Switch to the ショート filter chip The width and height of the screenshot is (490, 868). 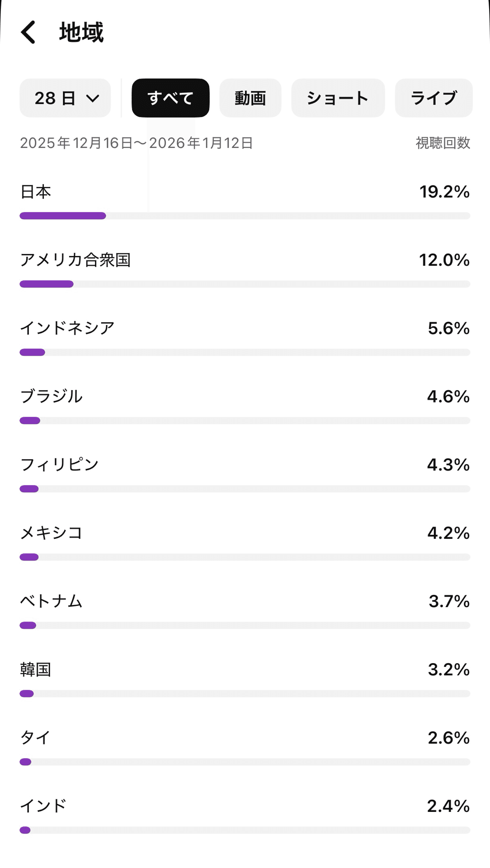[x=338, y=98]
